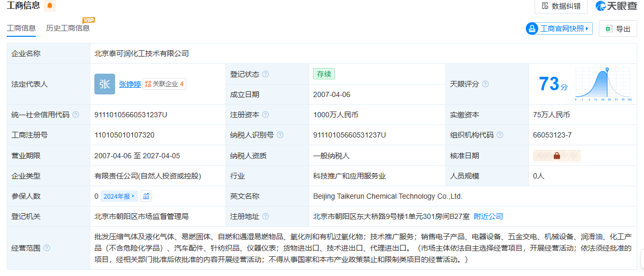
Task: Click 实缴资本 value 75万人民币
Action: [551, 115]
